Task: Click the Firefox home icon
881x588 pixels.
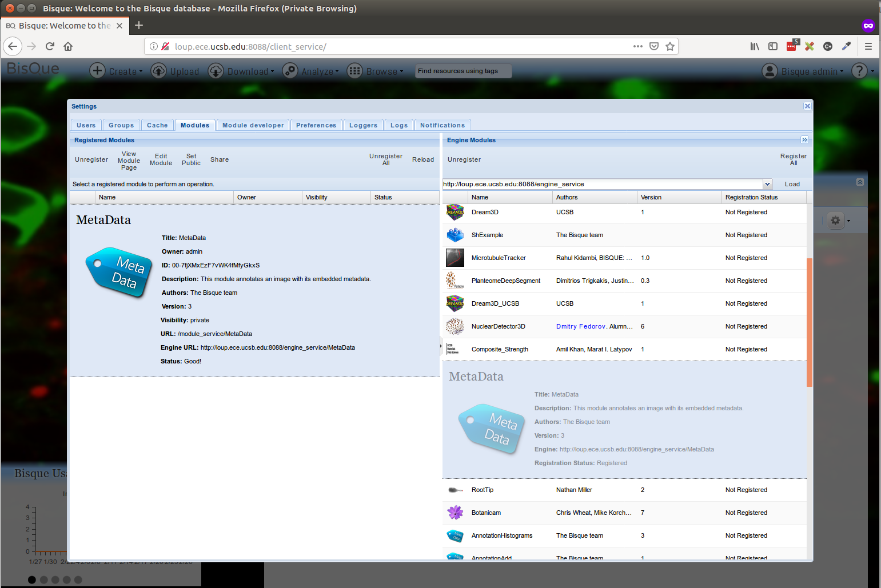Action: click(68, 46)
